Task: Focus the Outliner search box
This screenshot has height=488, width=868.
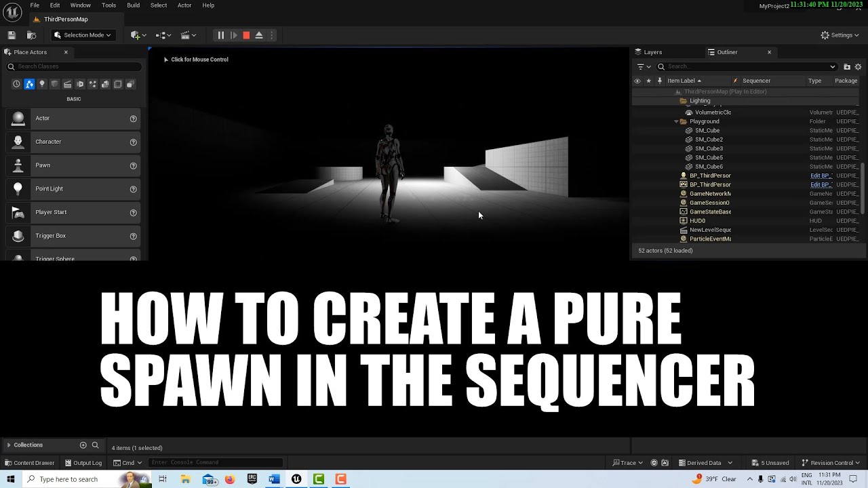Action: pos(746,66)
